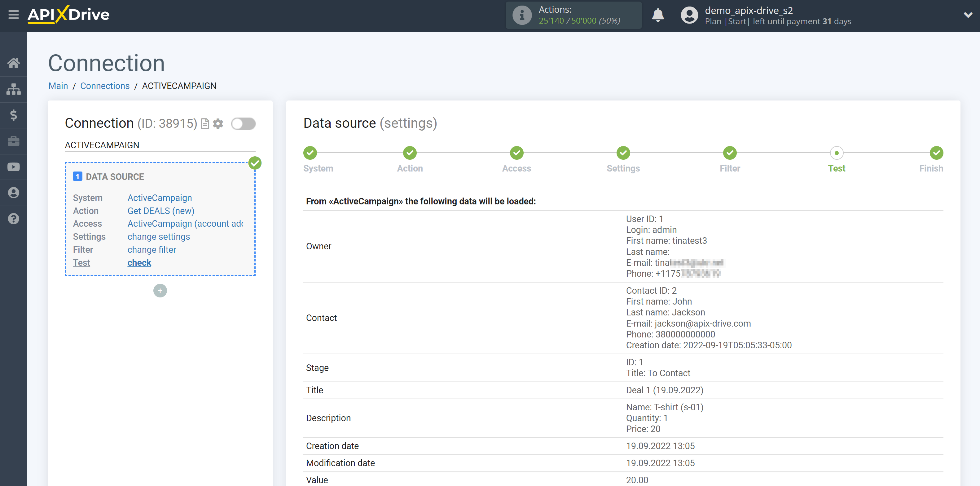The width and height of the screenshot is (980, 486).
Task: Open help question mark icon
Action: [14, 219]
